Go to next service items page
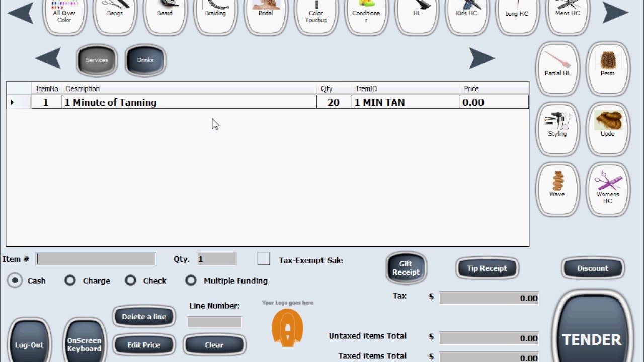 tap(616, 12)
